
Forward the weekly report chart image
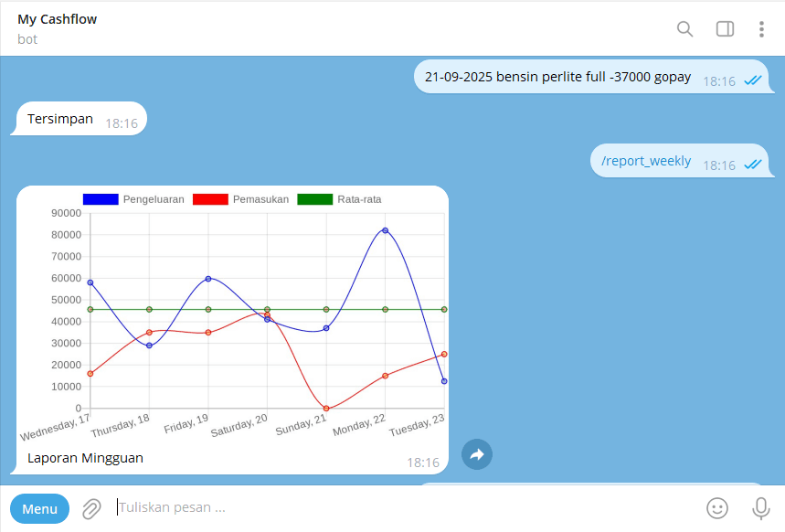(477, 454)
